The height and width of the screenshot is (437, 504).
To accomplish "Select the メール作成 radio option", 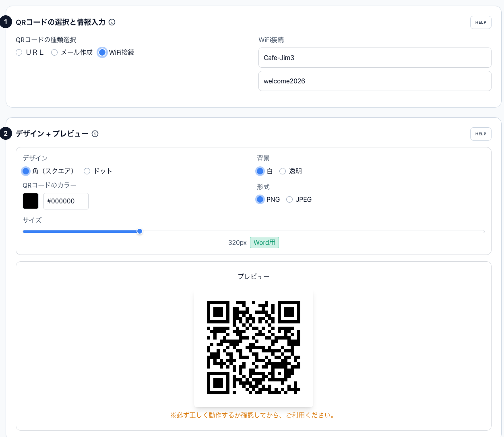I will click(x=54, y=52).
